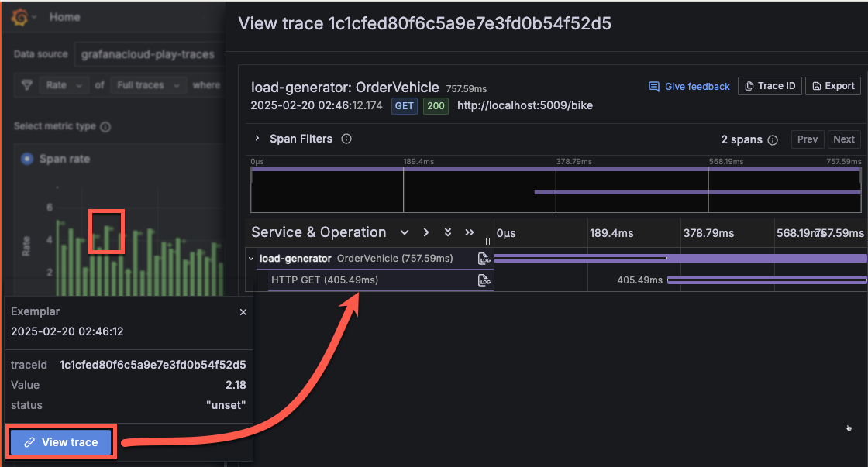The image size is (868, 467).
Task: Select the grafanacloud-play-traces data source
Action: [x=147, y=54]
